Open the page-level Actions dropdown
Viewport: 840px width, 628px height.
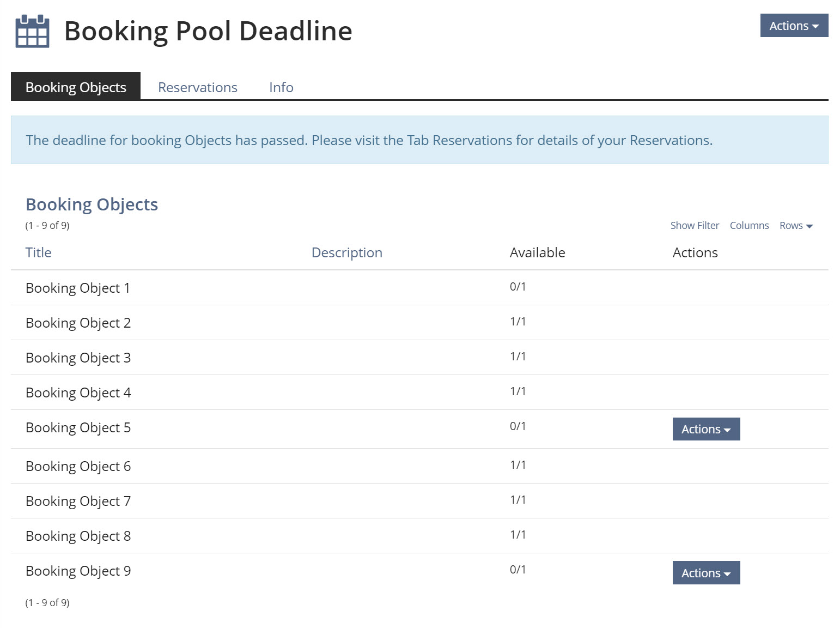(794, 26)
